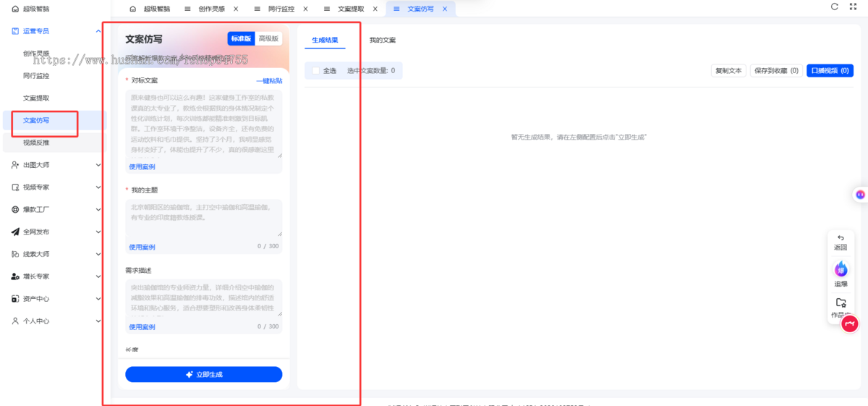Check the 全选 checkbox
Screen dimensions: 868x406
tap(315, 71)
